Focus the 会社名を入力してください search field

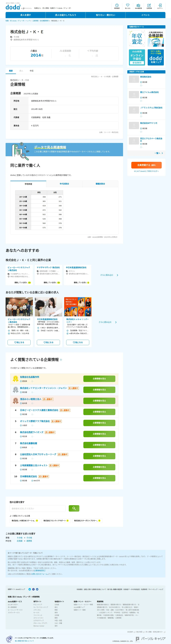coord(38,508)
